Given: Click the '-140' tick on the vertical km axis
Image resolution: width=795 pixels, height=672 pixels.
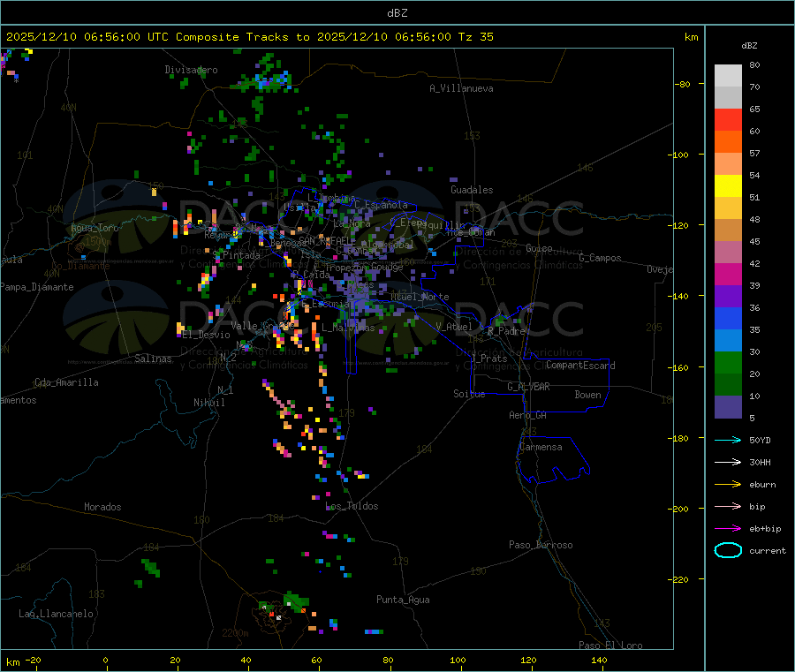Looking at the screenshot, I should (x=680, y=296).
